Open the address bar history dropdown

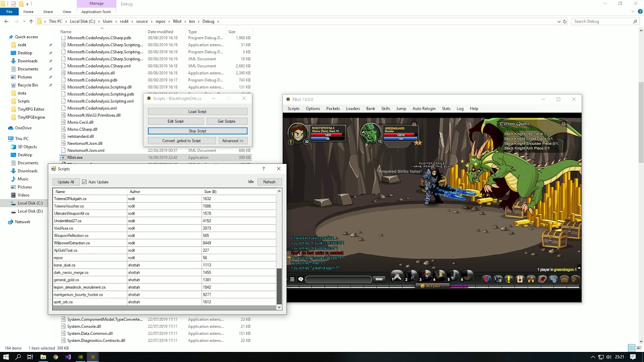tap(558, 22)
